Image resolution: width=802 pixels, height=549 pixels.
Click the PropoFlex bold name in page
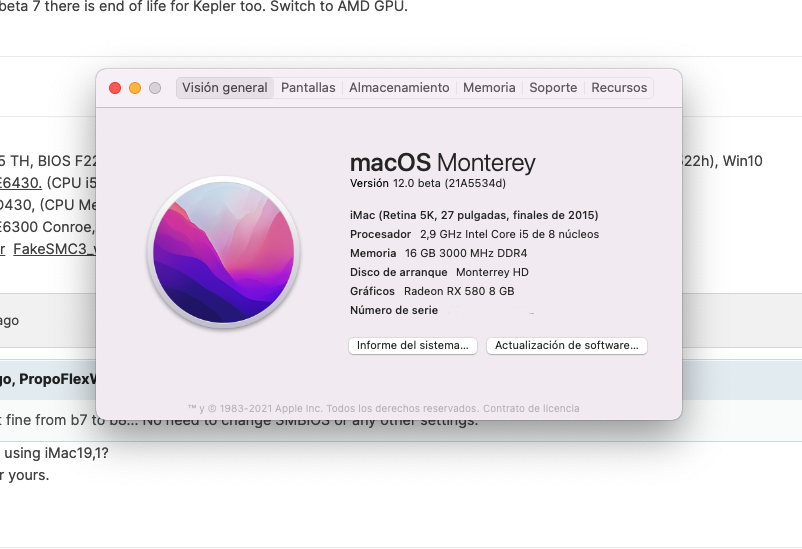click(x=57, y=379)
